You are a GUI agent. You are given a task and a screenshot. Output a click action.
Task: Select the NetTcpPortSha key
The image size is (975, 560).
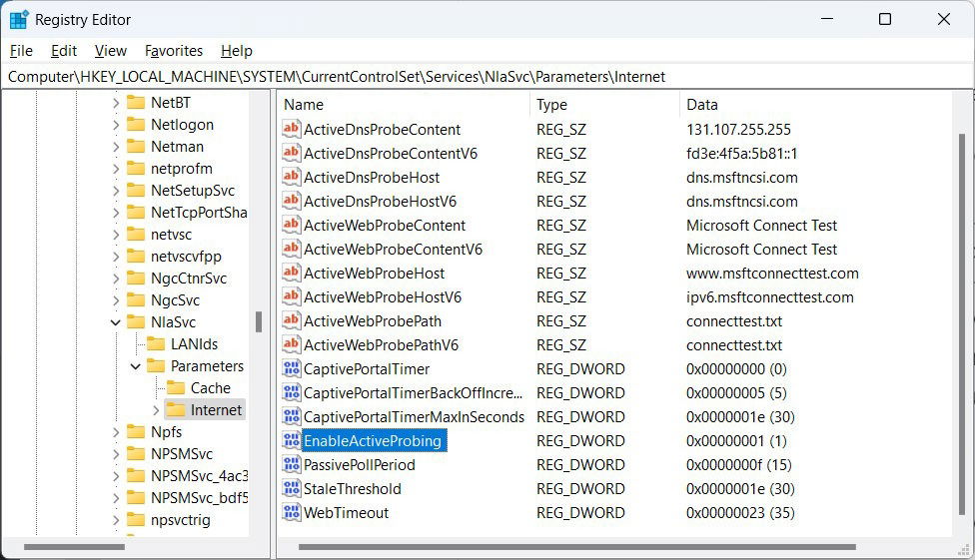(199, 212)
